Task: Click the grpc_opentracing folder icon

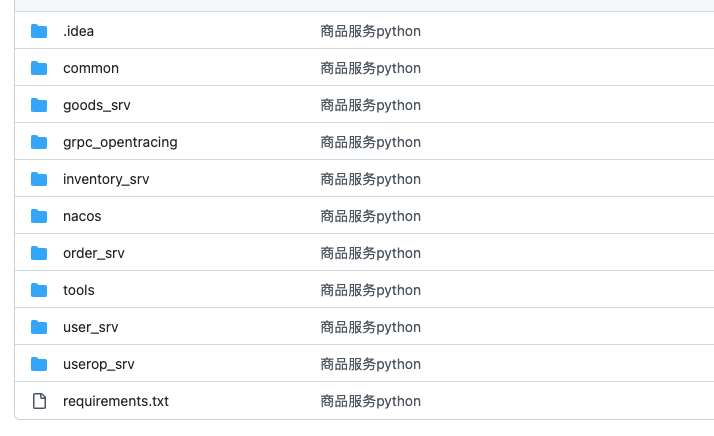Action: click(39, 142)
